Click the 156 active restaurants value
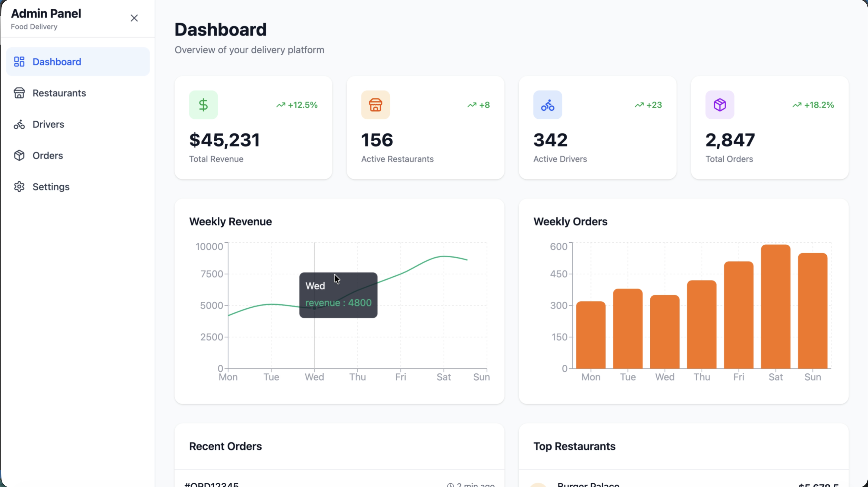The width and height of the screenshot is (868, 487). pos(377,140)
